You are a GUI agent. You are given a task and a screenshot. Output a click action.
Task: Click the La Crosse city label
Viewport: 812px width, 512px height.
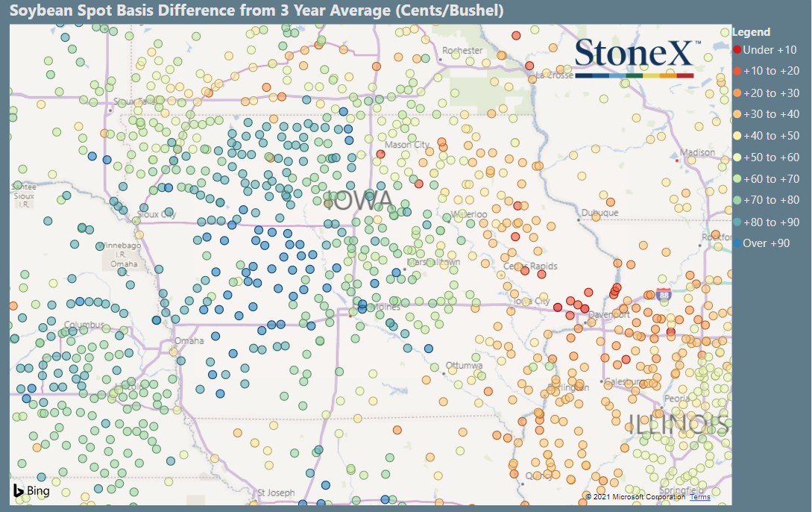pyautogui.click(x=555, y=75)
